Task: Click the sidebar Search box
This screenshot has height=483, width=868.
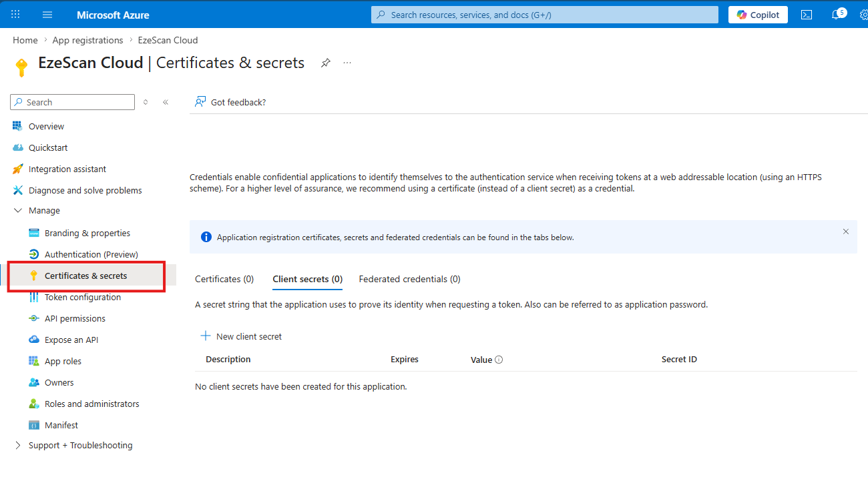Action: pos(73,102)
